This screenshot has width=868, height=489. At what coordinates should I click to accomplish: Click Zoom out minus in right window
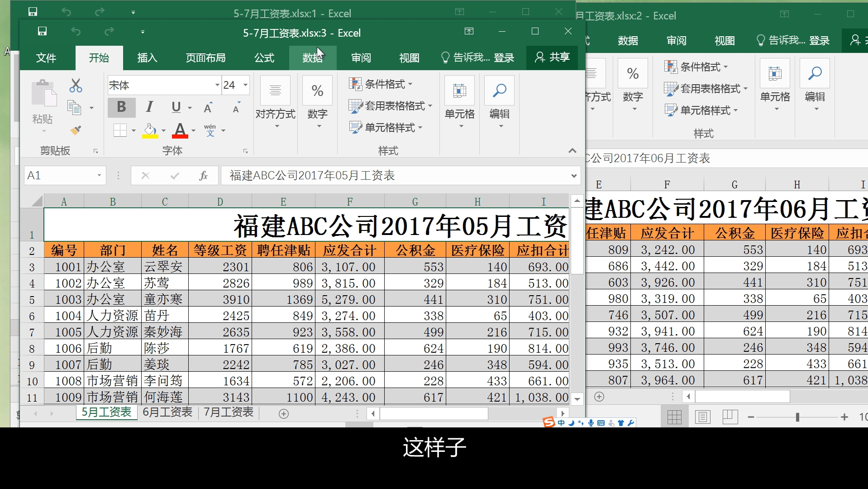click(751, 417)
